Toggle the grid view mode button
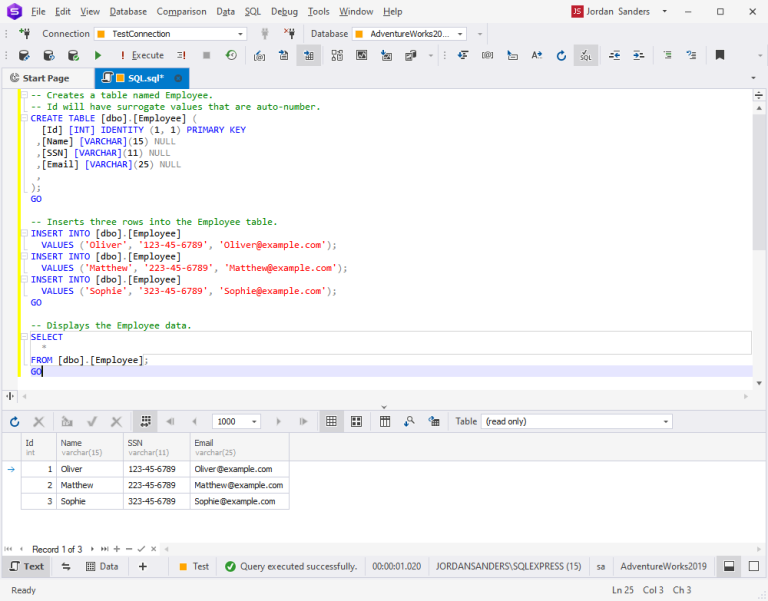The width and height of the screenshot is (768, 601). [x=331, y=422]
